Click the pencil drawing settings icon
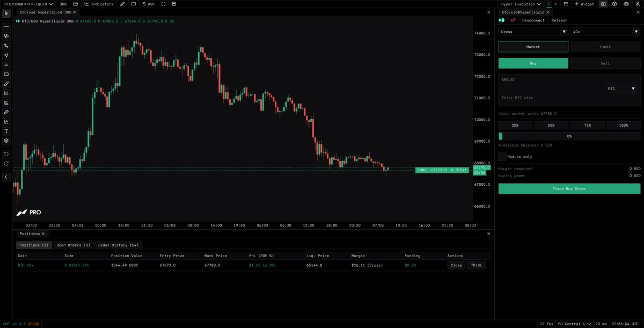The image size is (644, 328). pyautogui.click(x=123, y=4)
